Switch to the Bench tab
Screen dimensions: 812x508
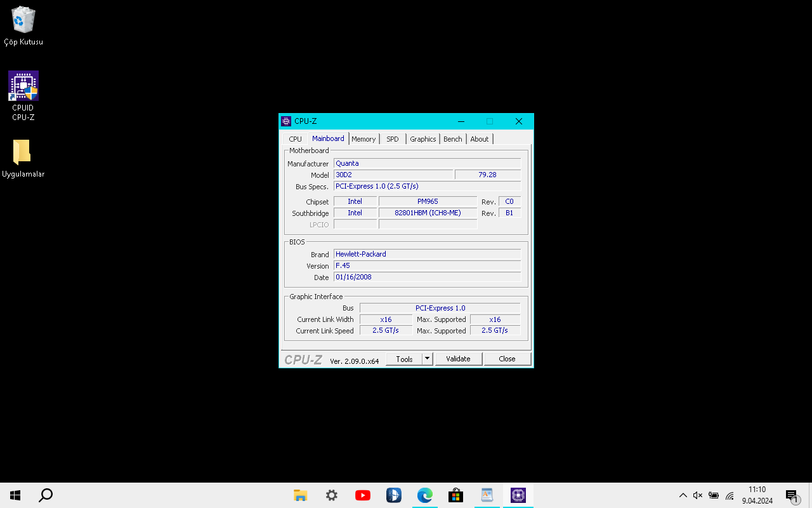point(453,139)
